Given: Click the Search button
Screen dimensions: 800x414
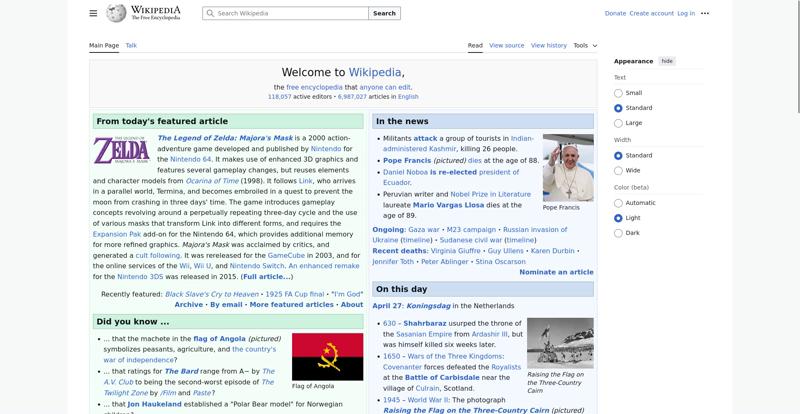Looking at the screenshot, I should tap(384, 13).
